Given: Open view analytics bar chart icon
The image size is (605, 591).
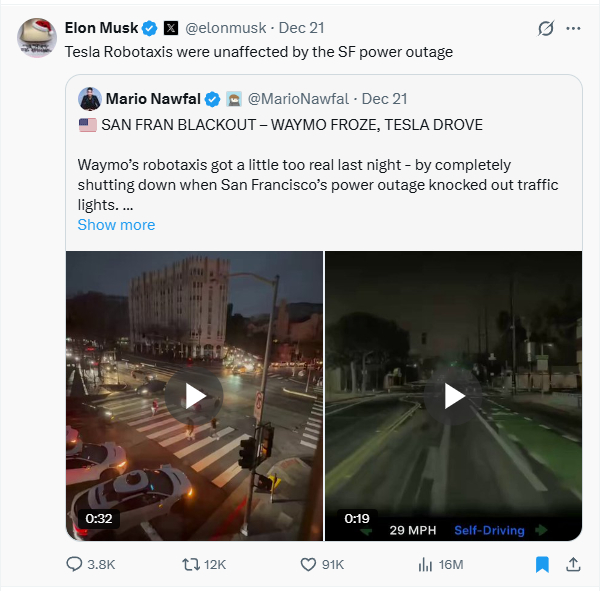Looking at the screenshot, I should coord(422,564).
